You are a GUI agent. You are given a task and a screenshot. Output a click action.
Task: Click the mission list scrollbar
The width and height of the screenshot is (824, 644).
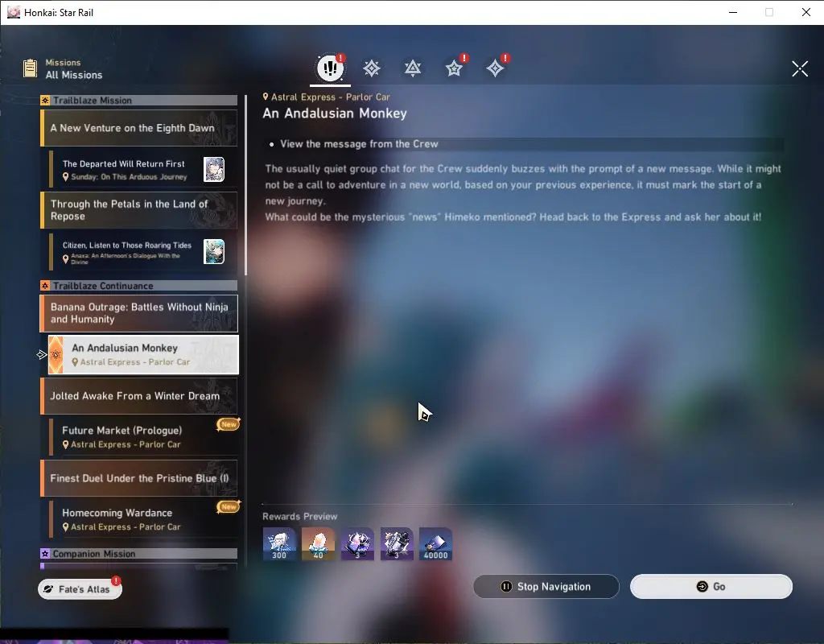245,185
